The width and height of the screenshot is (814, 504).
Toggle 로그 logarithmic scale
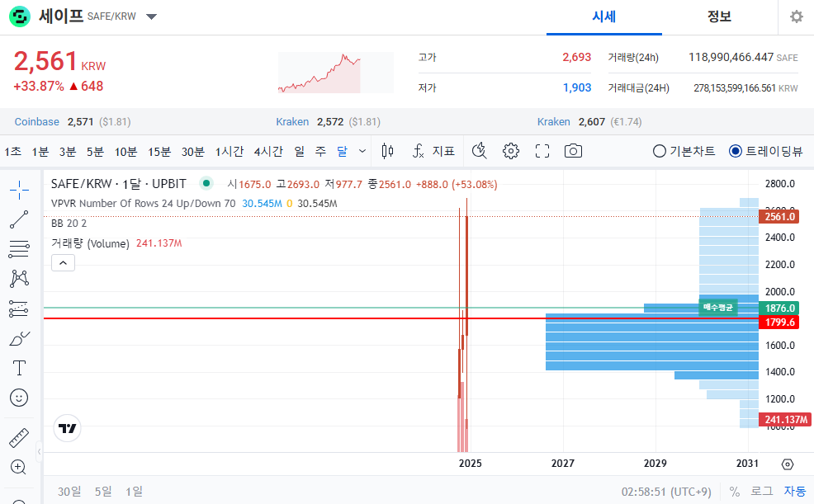tap(761, 491)
